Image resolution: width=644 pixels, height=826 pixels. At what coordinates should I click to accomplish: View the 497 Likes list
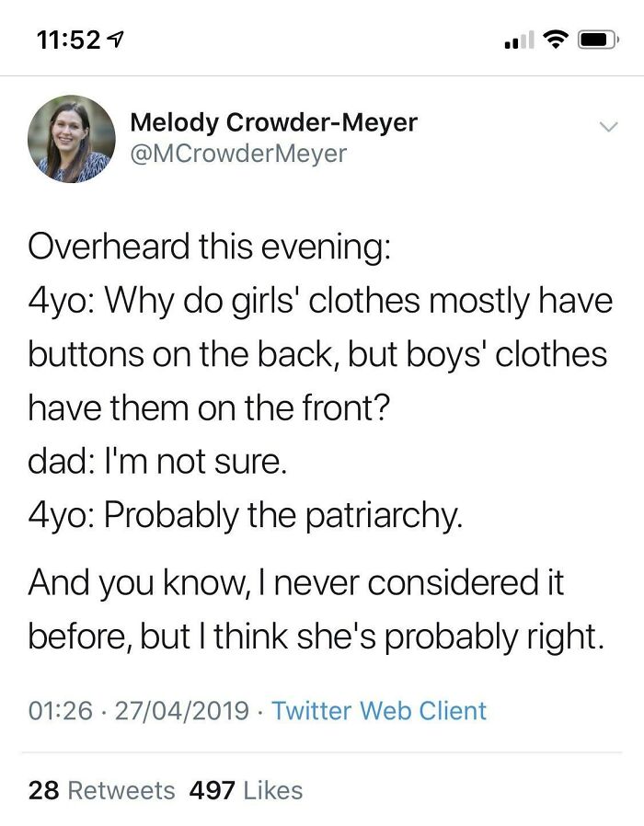[x=246, y=790]
